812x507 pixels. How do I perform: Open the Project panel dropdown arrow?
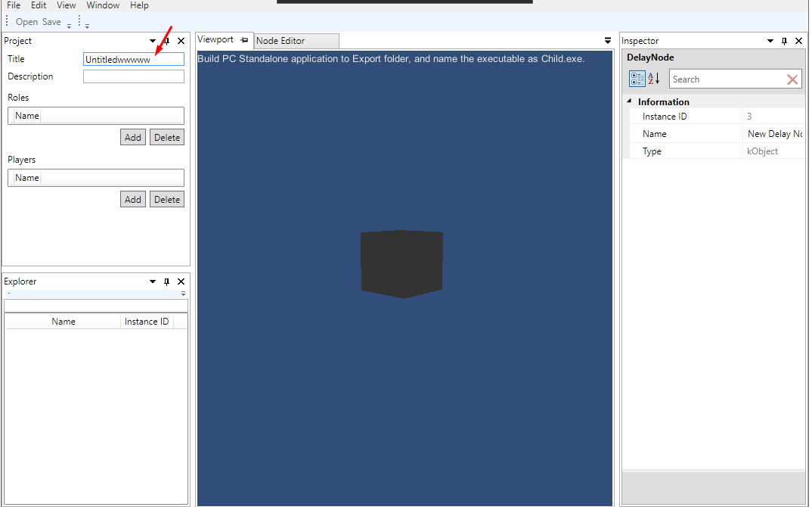pos(152,41)
